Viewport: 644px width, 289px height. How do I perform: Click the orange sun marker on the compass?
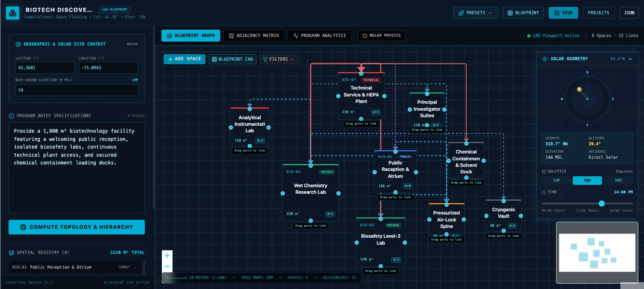tap(579, 90)
